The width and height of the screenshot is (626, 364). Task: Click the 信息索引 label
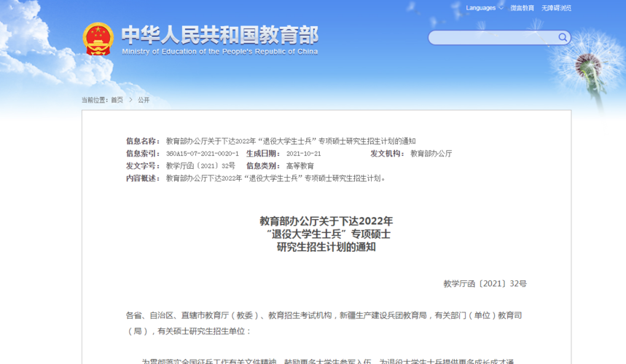pyautogui.click(x=143, y=154)
